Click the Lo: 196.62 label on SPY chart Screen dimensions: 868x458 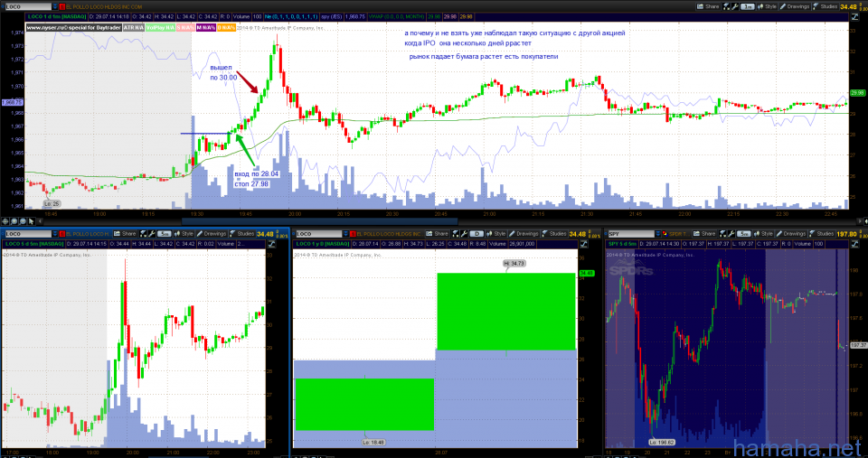click(x=661, y=442)
